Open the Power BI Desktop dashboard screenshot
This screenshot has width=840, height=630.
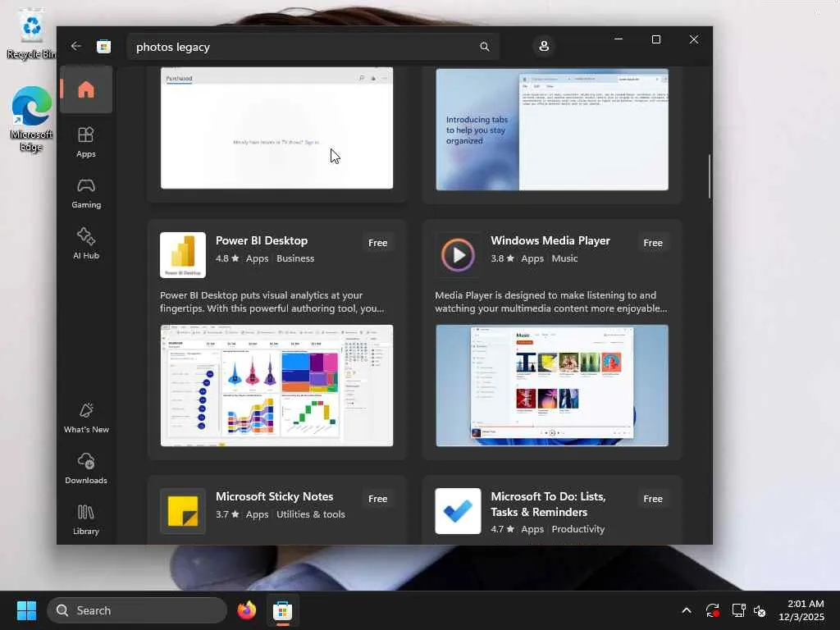pyautogui.click(x=277, y=386)
